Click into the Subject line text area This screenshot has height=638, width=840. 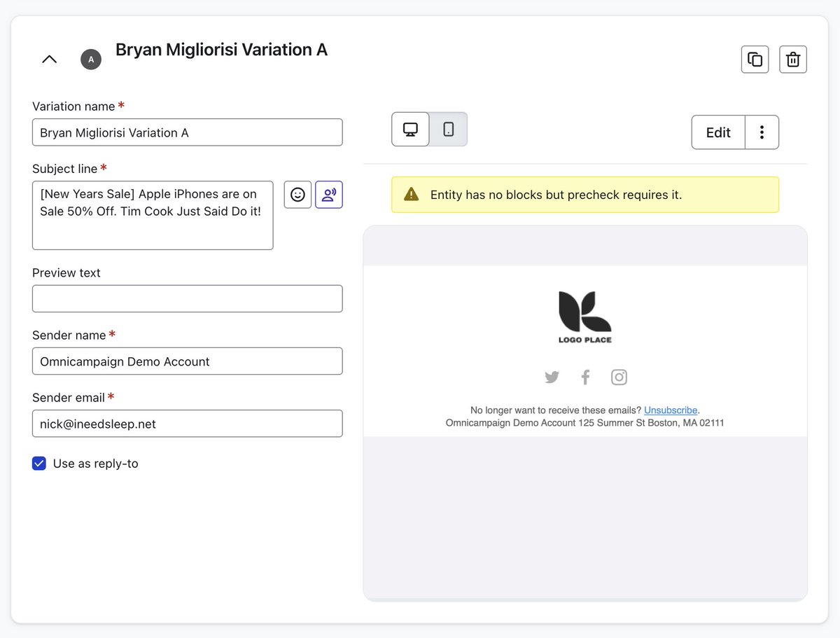click(x=153, y=216)
